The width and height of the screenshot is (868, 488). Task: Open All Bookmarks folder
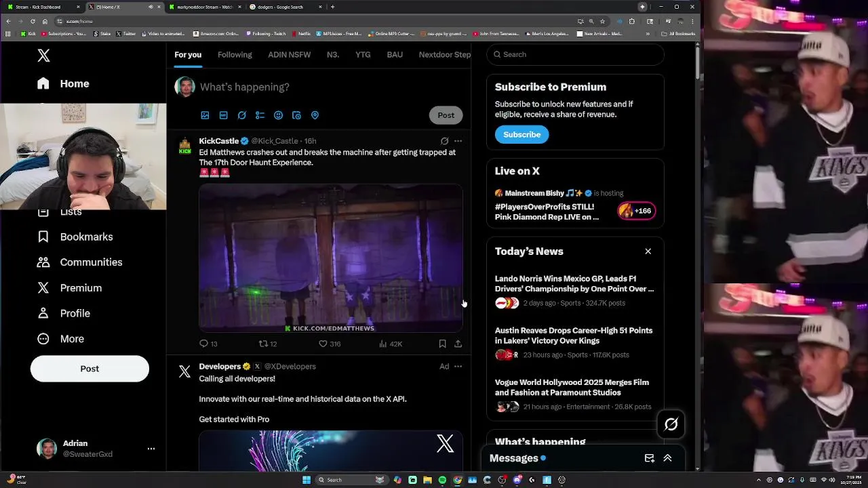678,33
